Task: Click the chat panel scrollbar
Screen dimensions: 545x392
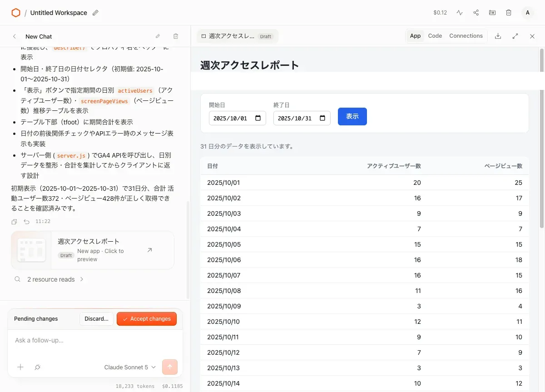Action: pyautogui.click(x=188, y=250)
